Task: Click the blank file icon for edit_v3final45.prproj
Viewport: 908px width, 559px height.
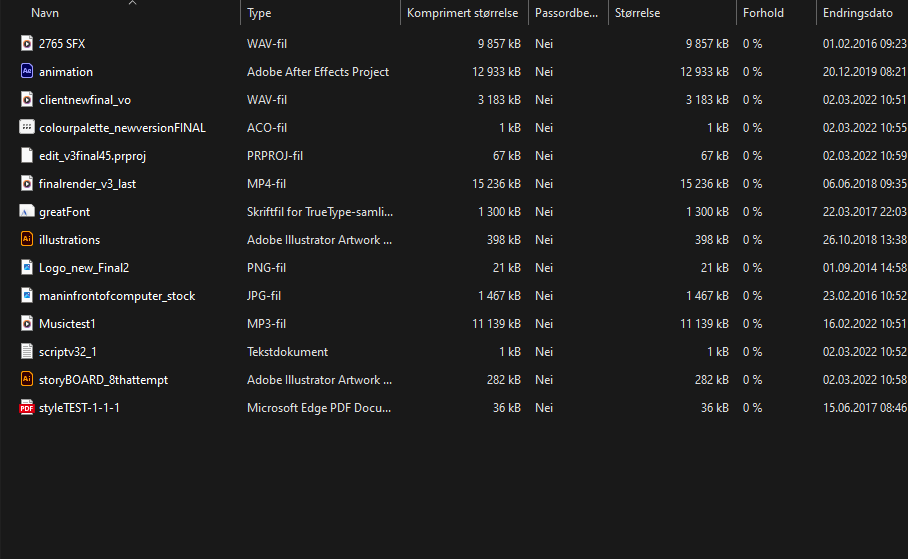Action: click(27, 156)
